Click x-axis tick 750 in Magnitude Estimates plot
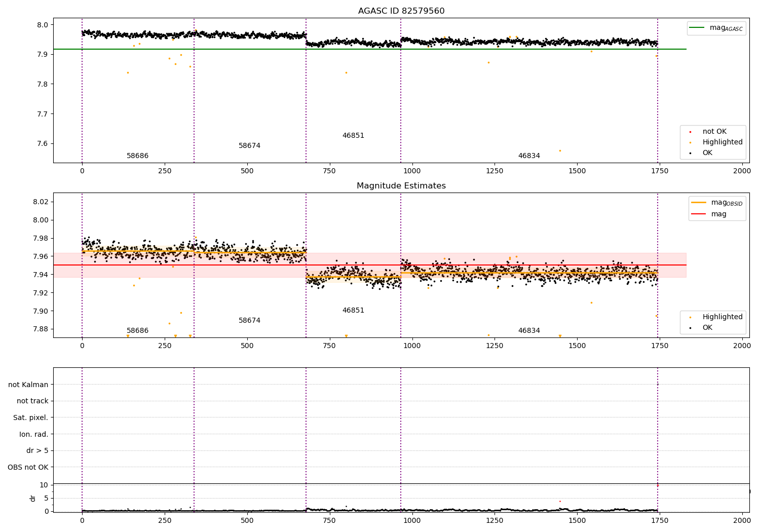 [x=330, y=346]
